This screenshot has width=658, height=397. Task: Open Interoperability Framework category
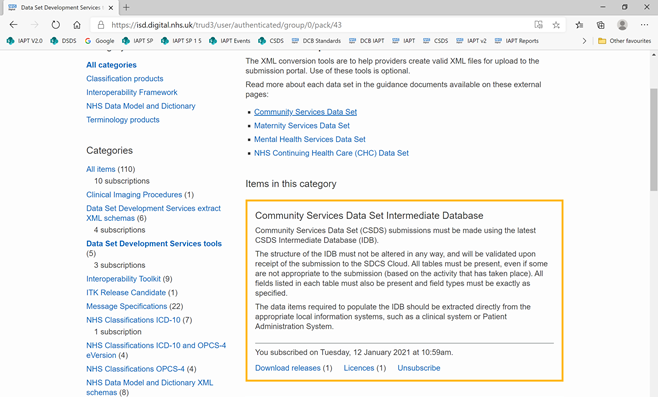click(132, 92)
